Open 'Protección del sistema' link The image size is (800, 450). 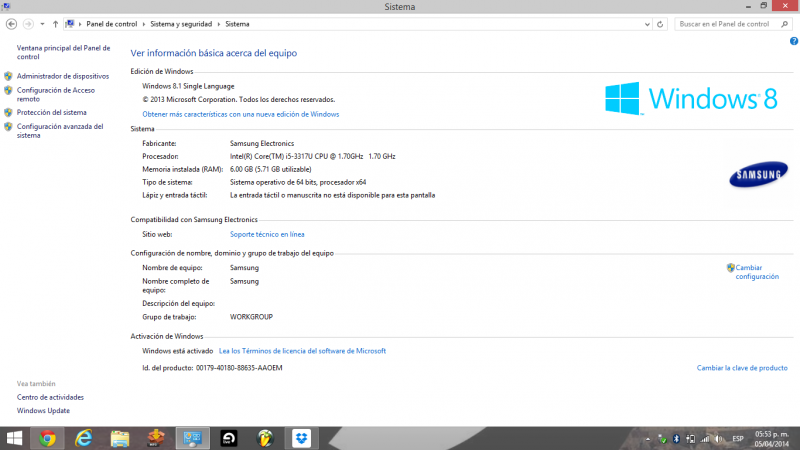pyautogui.click(x=52, y=112)
